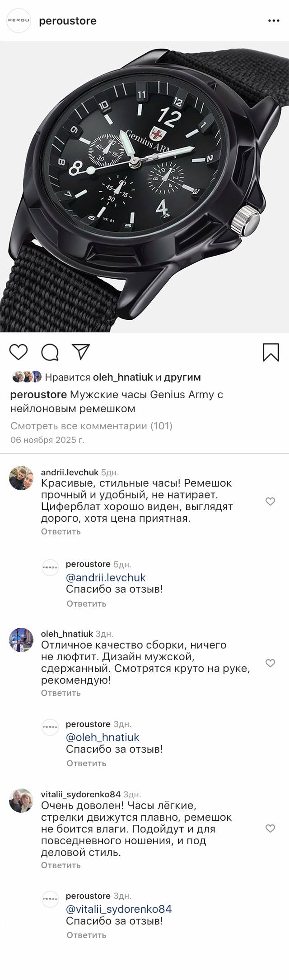Viewport: 289px width, 980px height.
Task: Save the post with bookmark icon
Action: click(x=270, y=352)
